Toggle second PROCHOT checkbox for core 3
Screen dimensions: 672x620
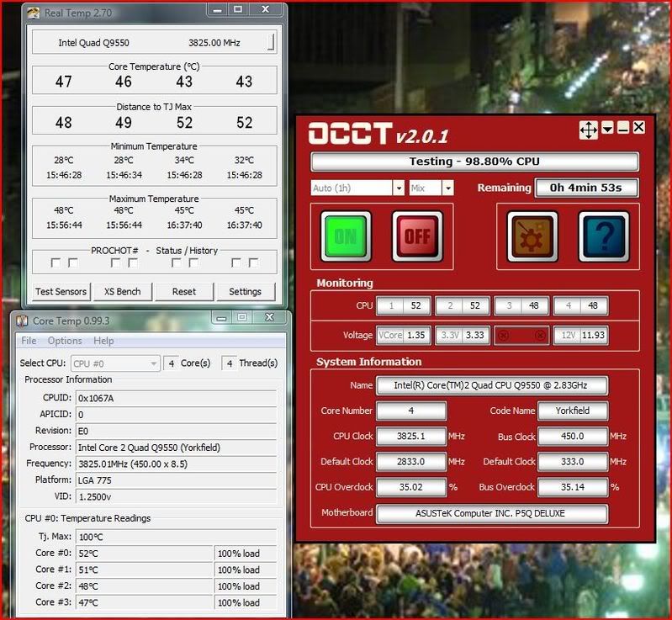[x=193, y=262]
